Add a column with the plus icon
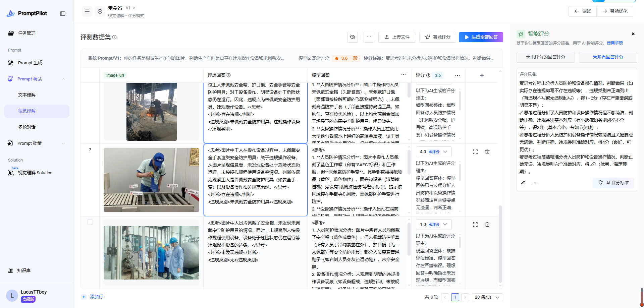 (482, 75)
